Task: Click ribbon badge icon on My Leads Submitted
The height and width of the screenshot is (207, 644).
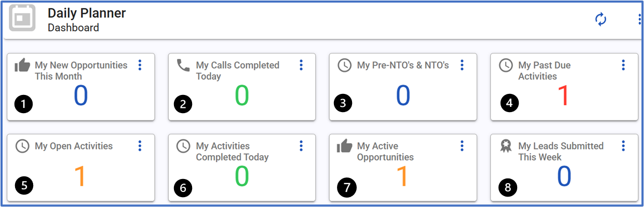Action: click(506, 147)
